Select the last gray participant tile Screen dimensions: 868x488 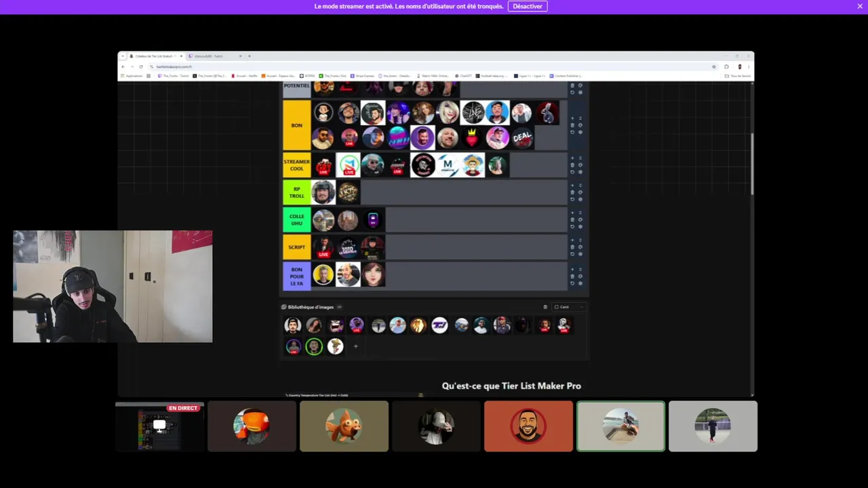tap(713, 426)
